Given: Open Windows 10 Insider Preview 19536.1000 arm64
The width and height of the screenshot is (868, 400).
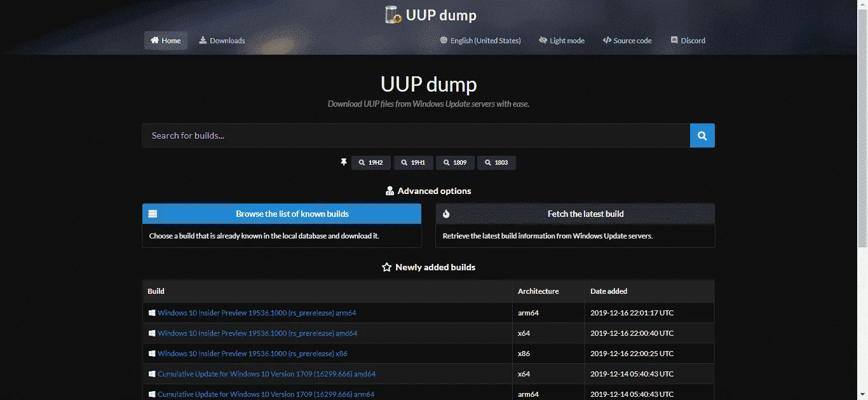Looking at the screenshot, I should coord(257,313).
